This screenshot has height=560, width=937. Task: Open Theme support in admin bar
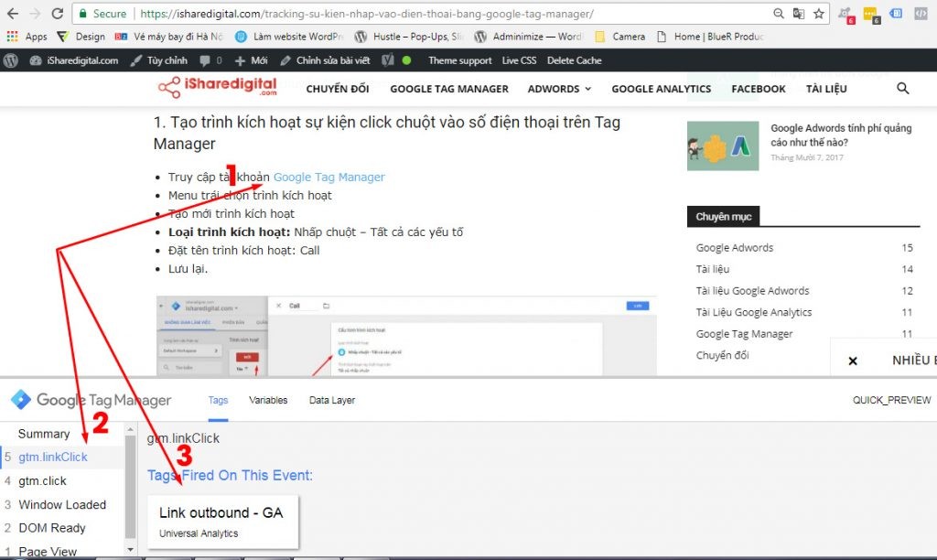click(459, 60)
